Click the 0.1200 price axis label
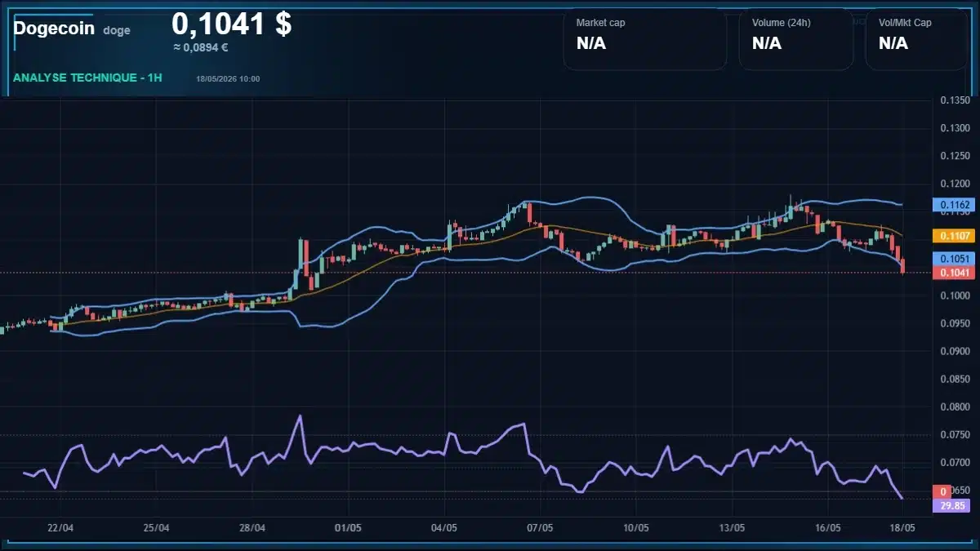Screen dimensions: 980x551 955,184
